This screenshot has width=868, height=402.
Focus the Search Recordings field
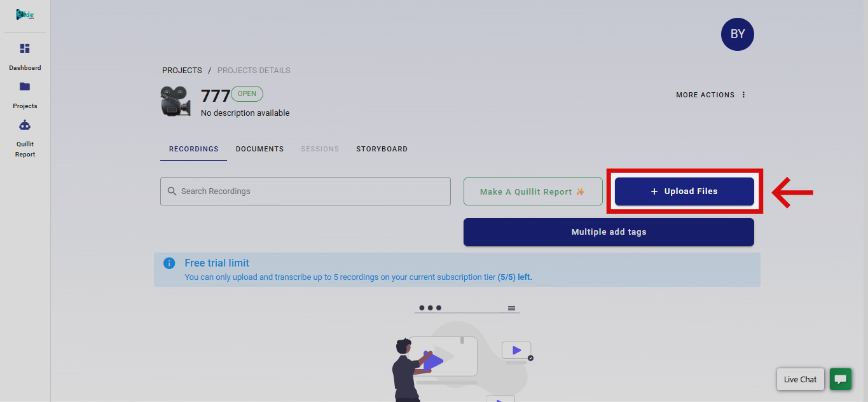[305, 191]
